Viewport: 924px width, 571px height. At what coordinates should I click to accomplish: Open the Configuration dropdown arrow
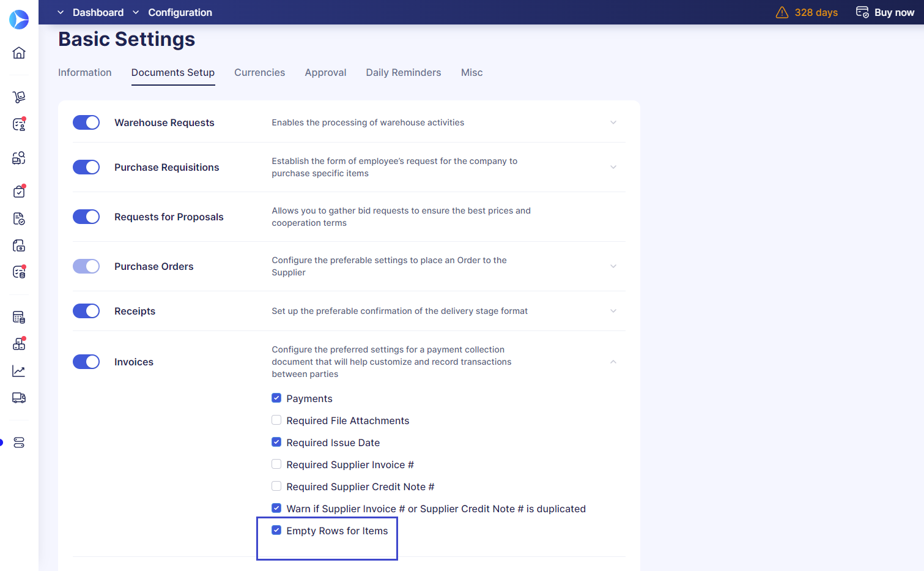[x=136, y=12]
